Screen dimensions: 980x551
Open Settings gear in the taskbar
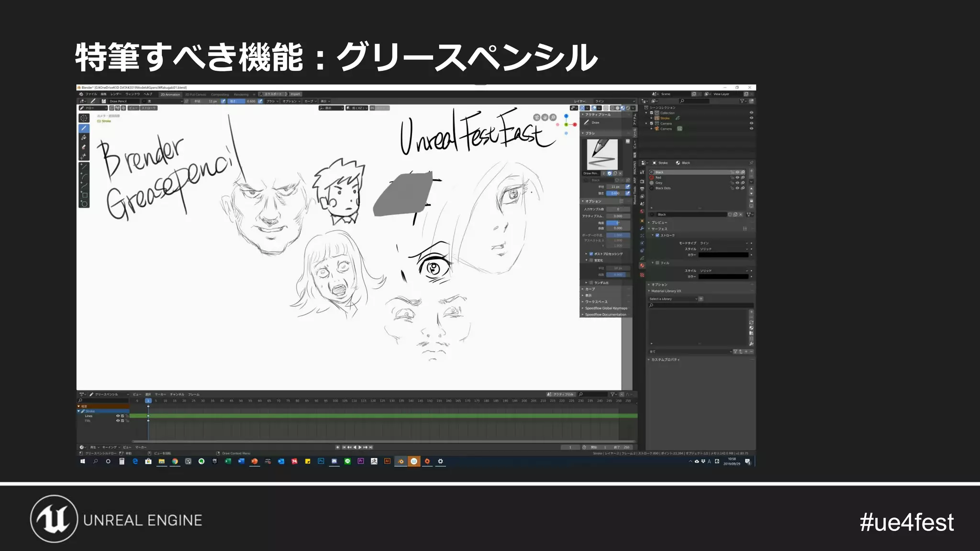pos(440,462)
